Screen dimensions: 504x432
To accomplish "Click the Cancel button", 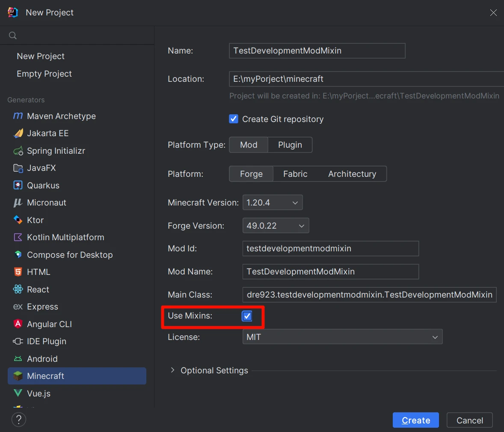I will click(469, 420).
